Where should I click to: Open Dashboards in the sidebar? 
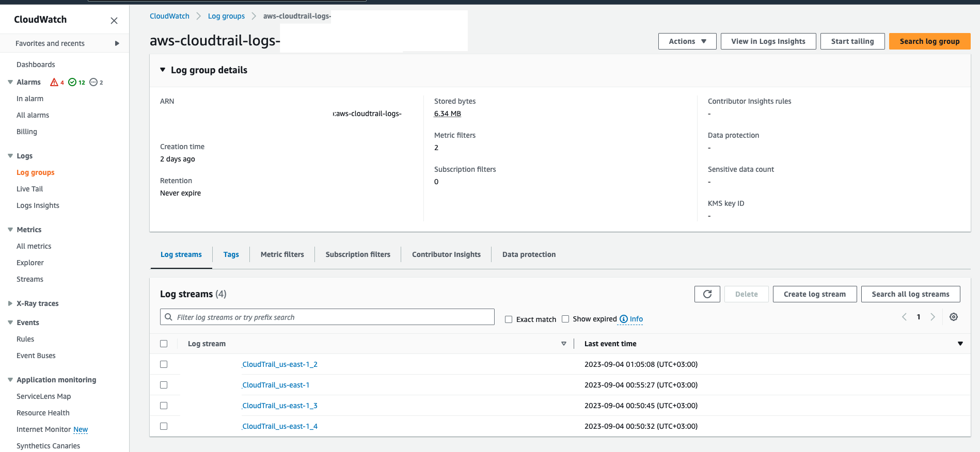pyautogui.click(x=36, y=64)
